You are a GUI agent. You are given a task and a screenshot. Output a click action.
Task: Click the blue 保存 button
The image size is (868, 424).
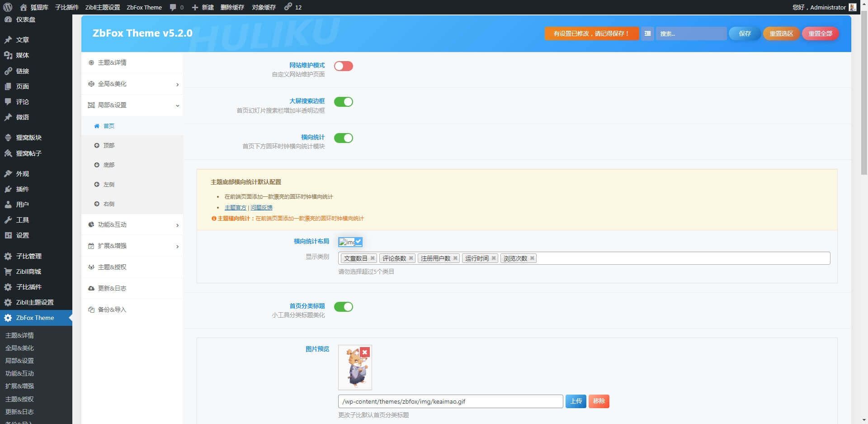click(744, 33)
